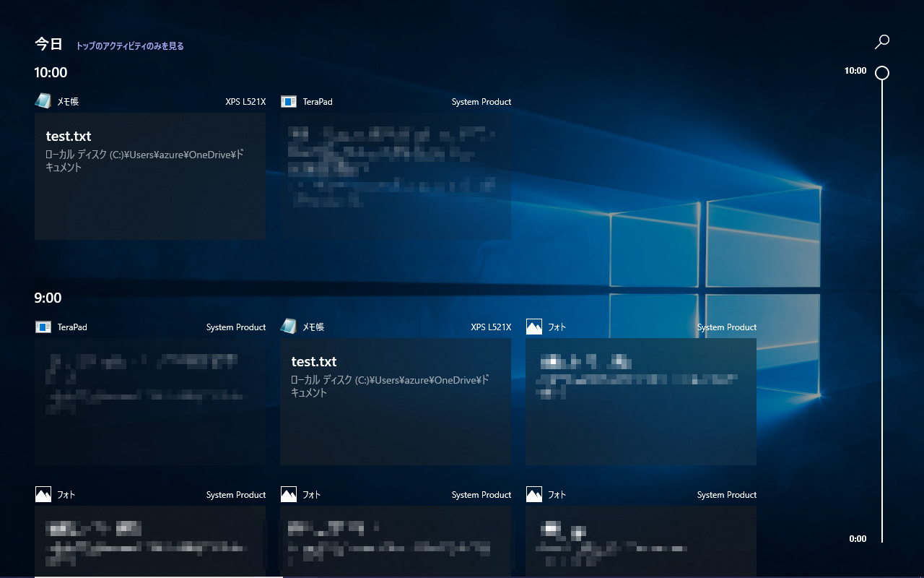Screen dimensions: 924x578
Task: Click メモ帳 app name under 9:00
Action: (x=313, y=327)
